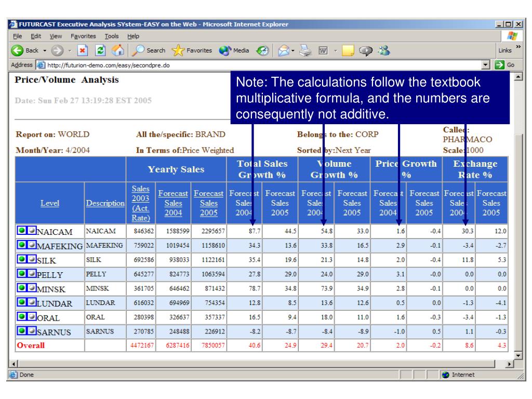
Task: Click the gray circle icon in the SARNUS row
Action: (32, 331)
